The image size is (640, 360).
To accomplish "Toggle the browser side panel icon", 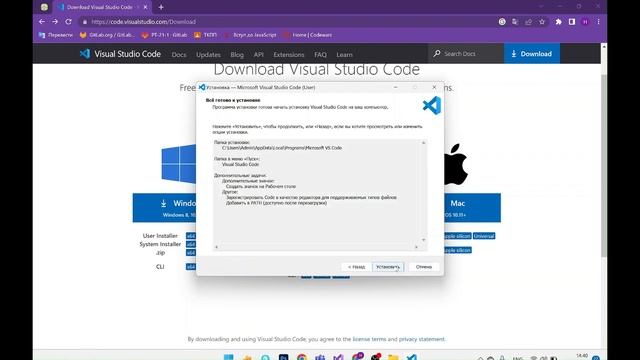I will pyautogui.click(x=572, y=22).
